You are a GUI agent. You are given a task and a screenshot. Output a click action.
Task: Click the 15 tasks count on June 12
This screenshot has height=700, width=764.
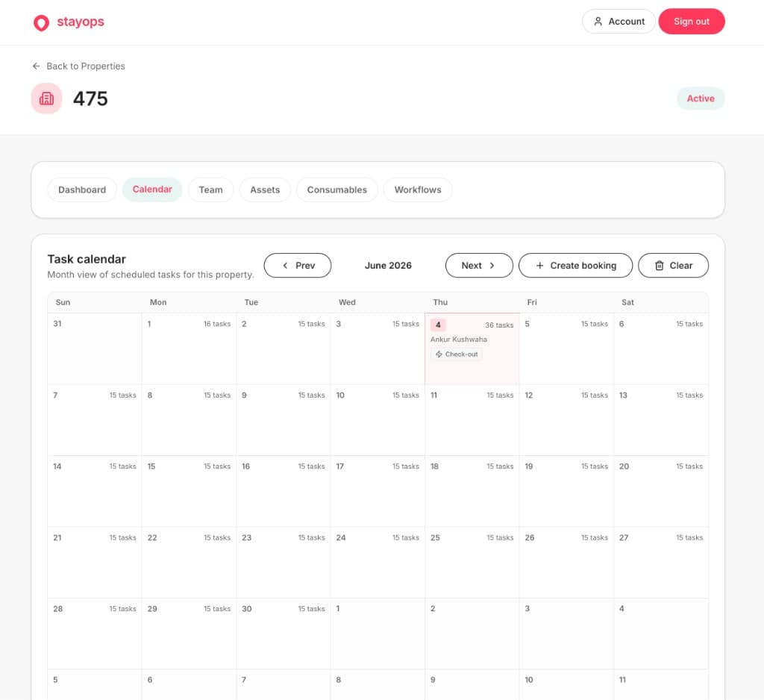click(595, 395)
